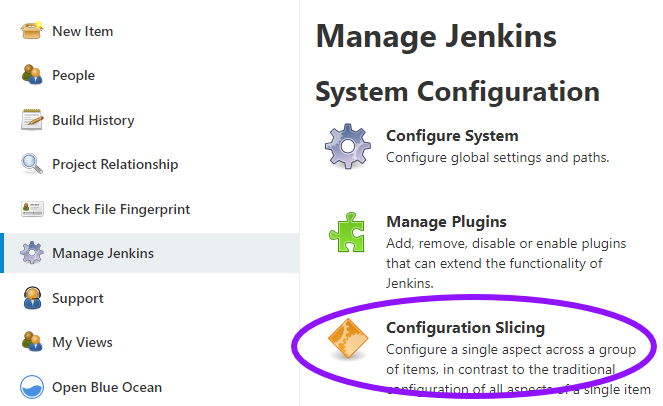The image size is (663, 406).
Task: Click the New Item box icon
Action: point(32,31)
